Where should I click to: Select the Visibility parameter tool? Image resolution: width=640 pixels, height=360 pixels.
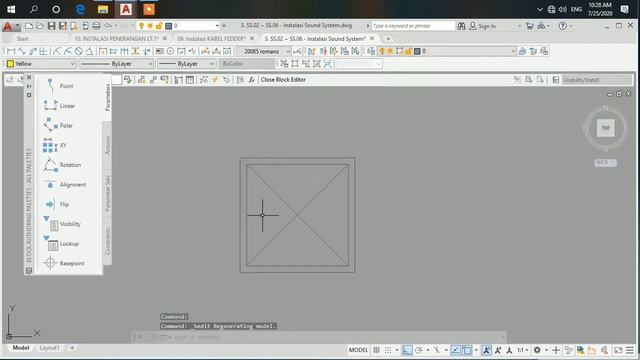[x=62, y=224]
